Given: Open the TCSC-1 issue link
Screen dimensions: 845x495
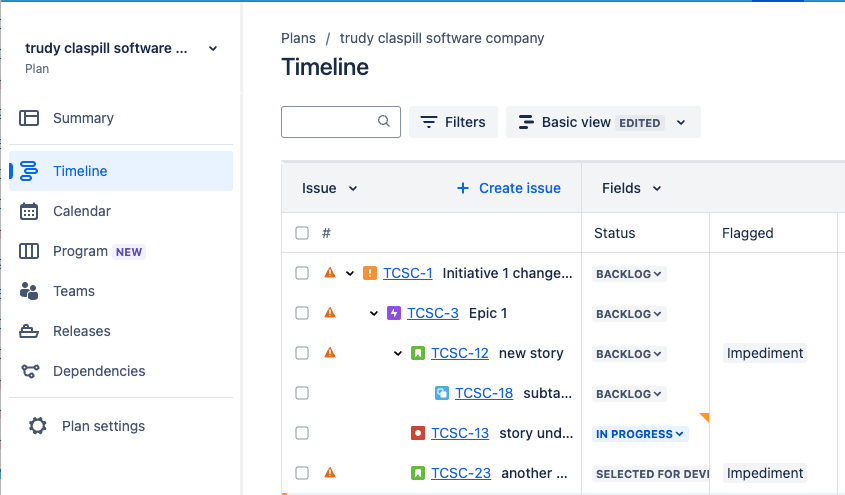Looking at the screenshot, I should point(408,273).
